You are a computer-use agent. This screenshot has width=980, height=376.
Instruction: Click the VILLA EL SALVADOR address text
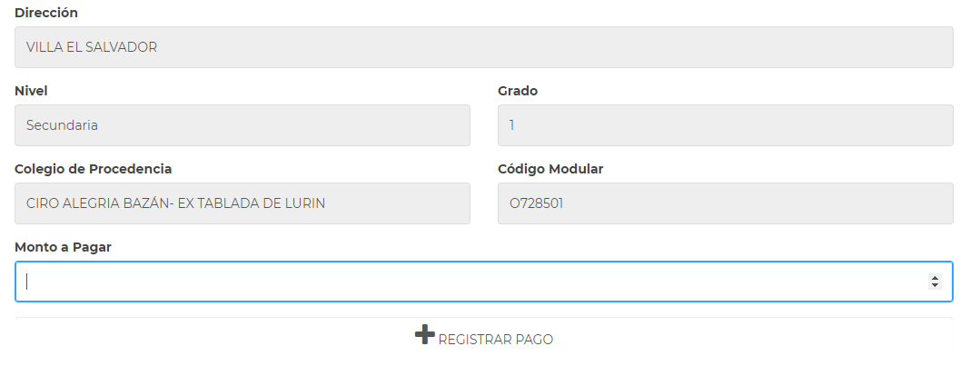(x=92, y=47)
